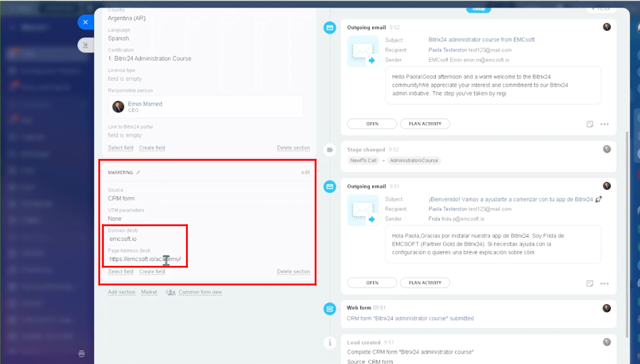
Task: Click the Argentina (AR) country value
Action: point(127,18)
